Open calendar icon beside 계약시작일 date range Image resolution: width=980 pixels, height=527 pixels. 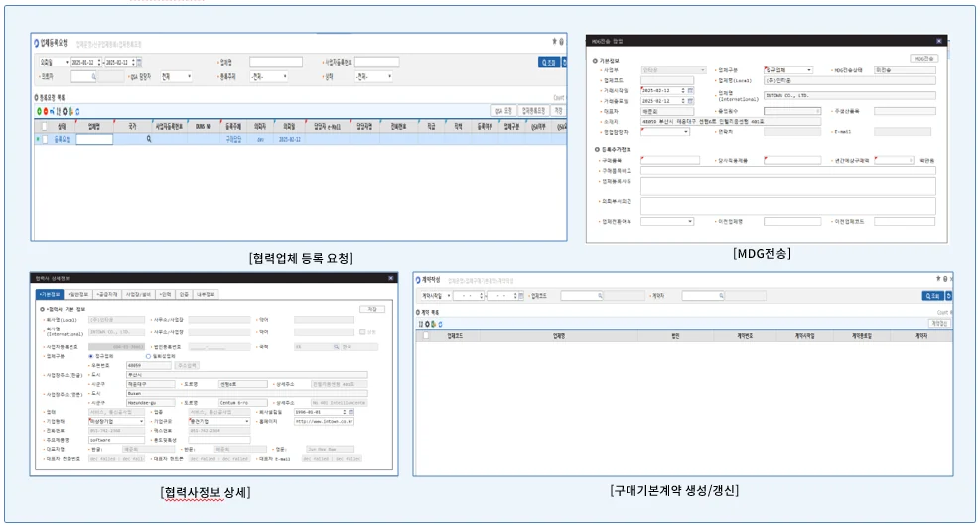pyautogui.click(x=520, y=296)
